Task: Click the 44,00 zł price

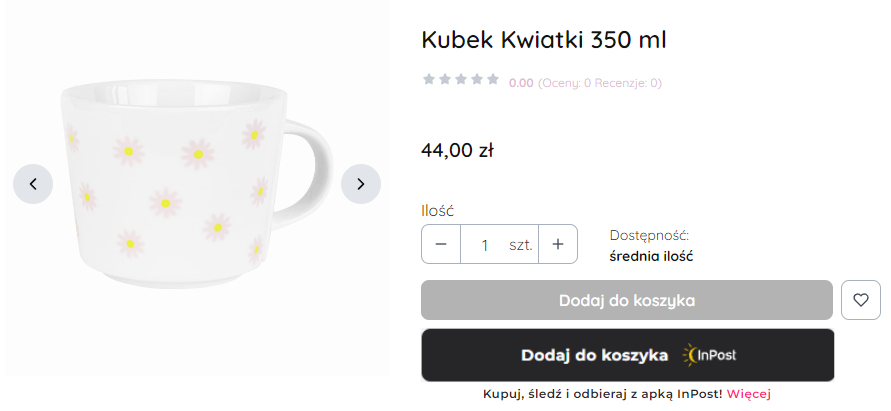Action: click(458, 151)
